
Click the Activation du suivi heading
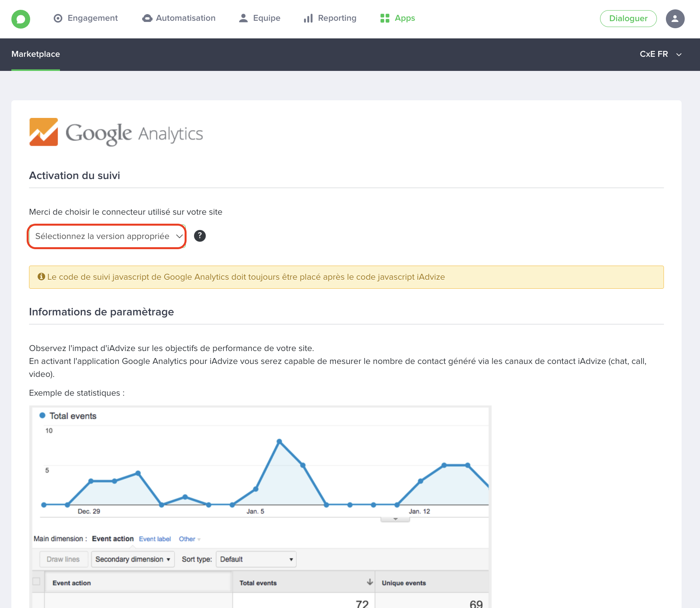point(74,176)
